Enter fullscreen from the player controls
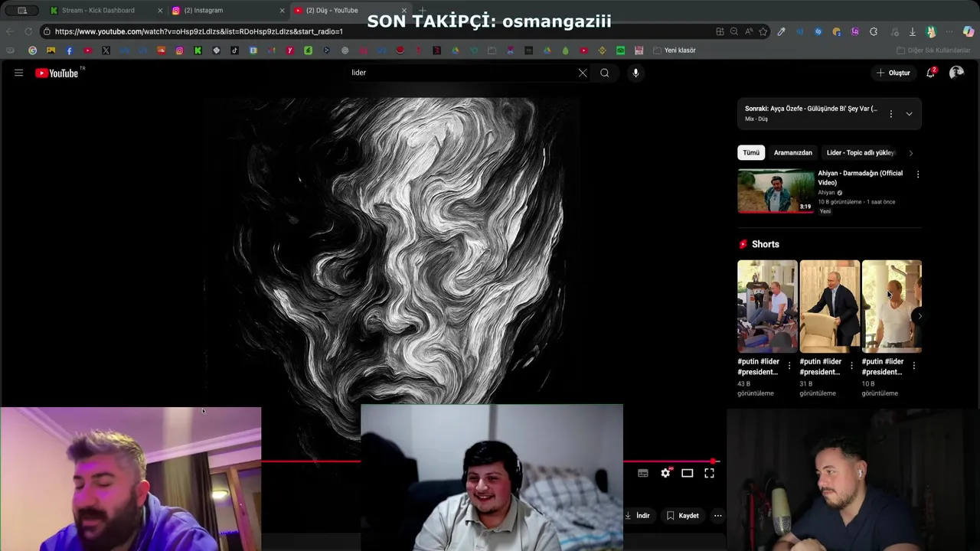 [709, 473]
